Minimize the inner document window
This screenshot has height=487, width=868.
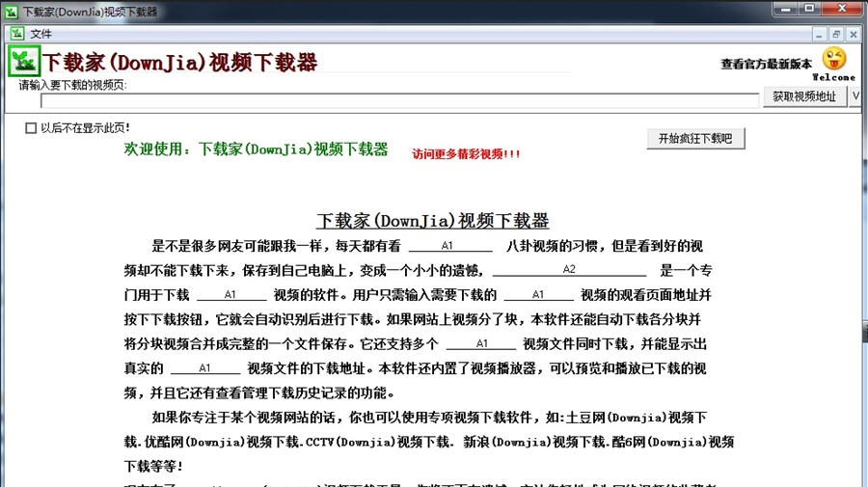click(819, 35)
